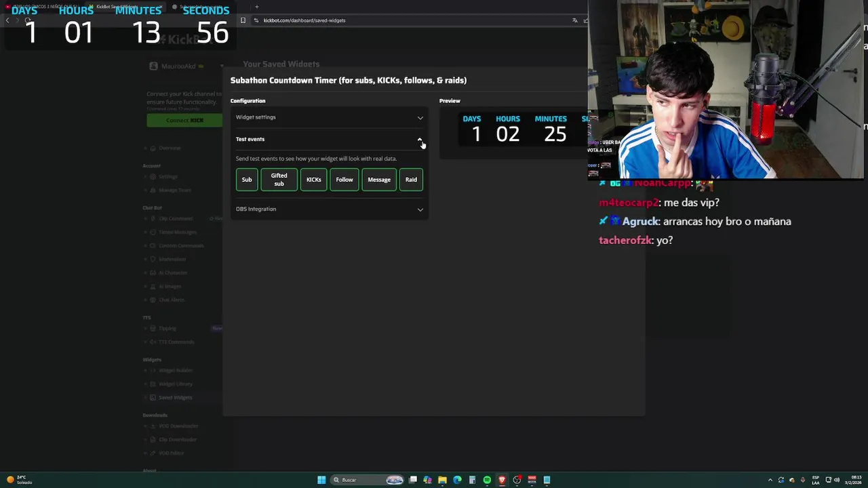Image resolution: width=868 pixels, height=488 pixels.
Task: Open the rightmost notepad-style taskbar app
Action: click(x=547, y=480)
